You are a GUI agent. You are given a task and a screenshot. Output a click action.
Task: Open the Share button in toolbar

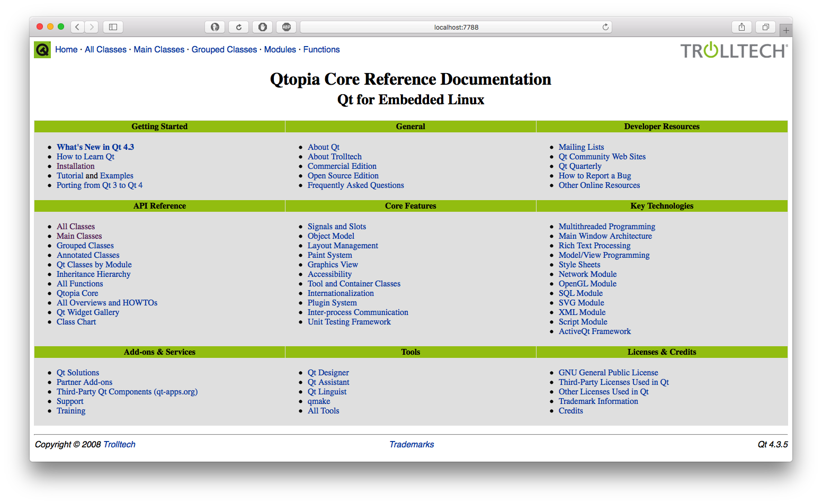(x=741, y=27)
